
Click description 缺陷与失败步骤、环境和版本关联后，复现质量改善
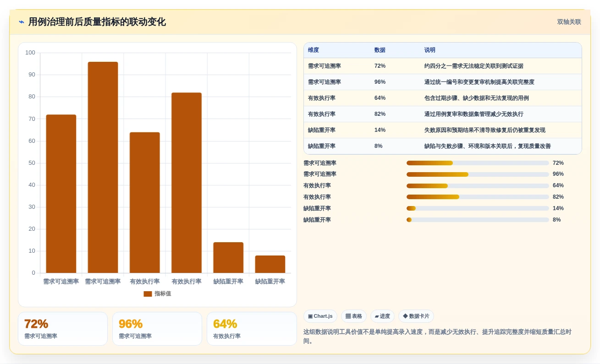(488, 146)
